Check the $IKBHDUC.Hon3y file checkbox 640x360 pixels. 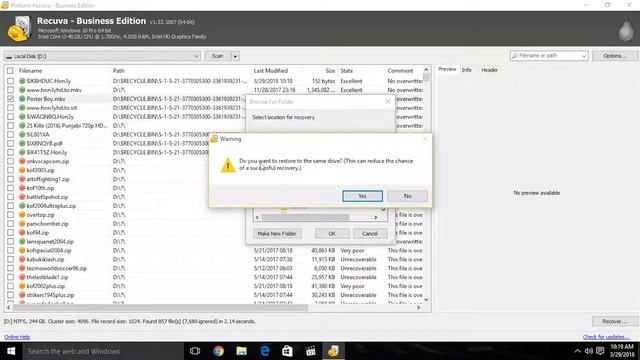tap(10, 81)
